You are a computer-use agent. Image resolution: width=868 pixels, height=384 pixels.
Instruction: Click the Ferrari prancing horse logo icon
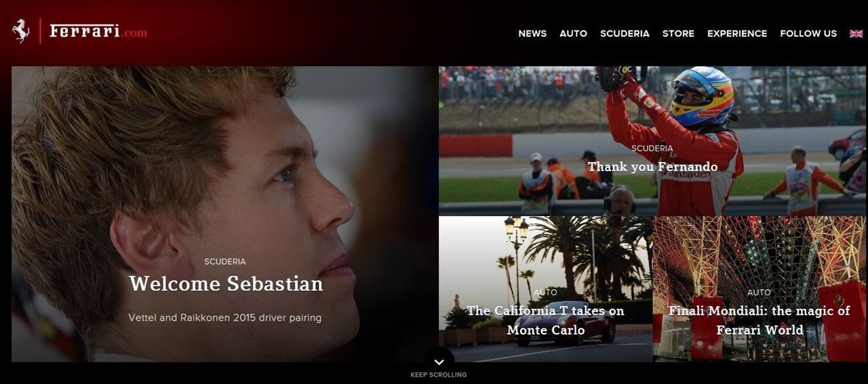[x=21, y=31]
